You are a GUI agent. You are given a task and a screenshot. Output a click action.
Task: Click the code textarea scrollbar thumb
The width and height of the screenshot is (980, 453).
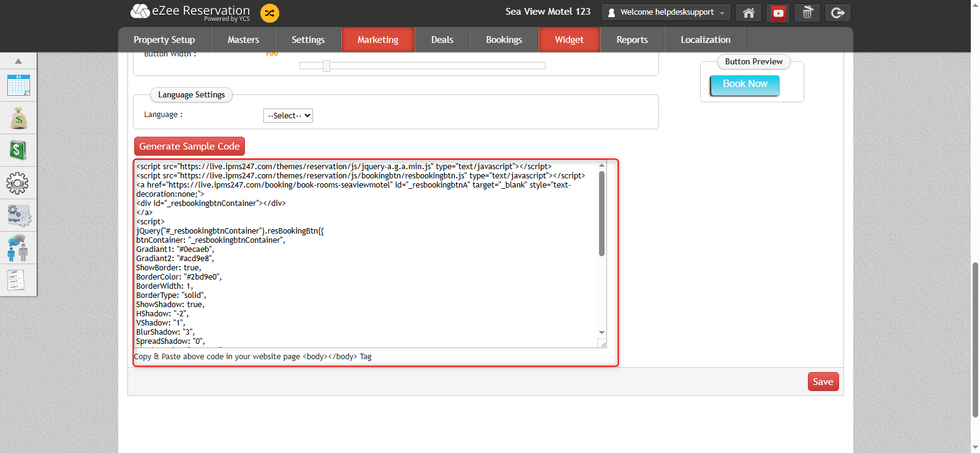click(602, 213)
